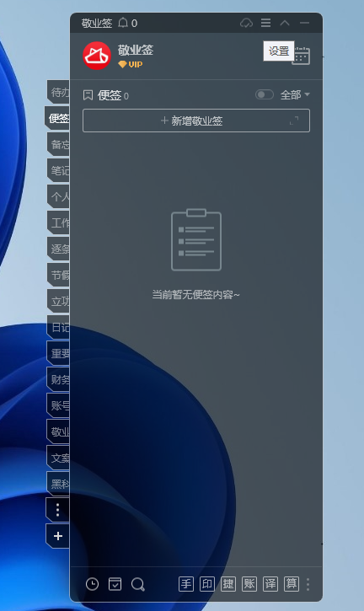
Task: Switch to the 账号 side tab
Action: coord(58,405)
